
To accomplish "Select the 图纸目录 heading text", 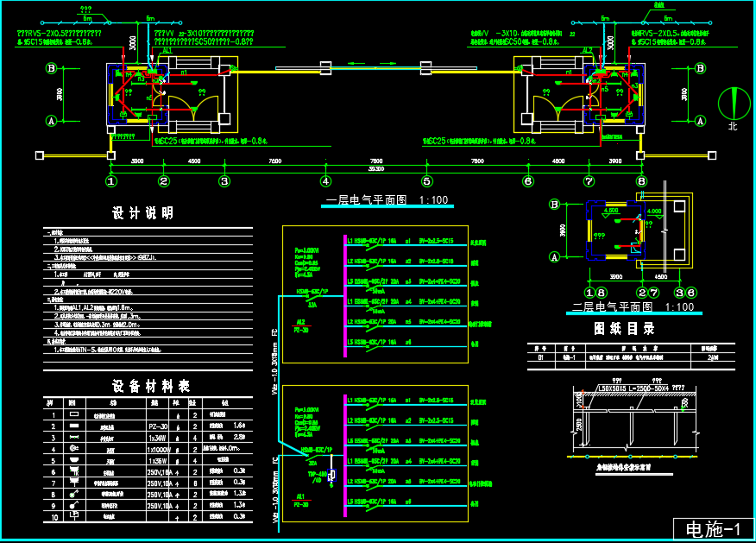I will (624, 329).
